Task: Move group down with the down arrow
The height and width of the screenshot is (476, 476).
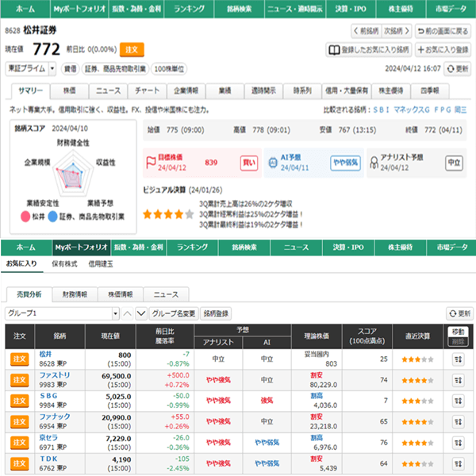Action: [141, 313]
